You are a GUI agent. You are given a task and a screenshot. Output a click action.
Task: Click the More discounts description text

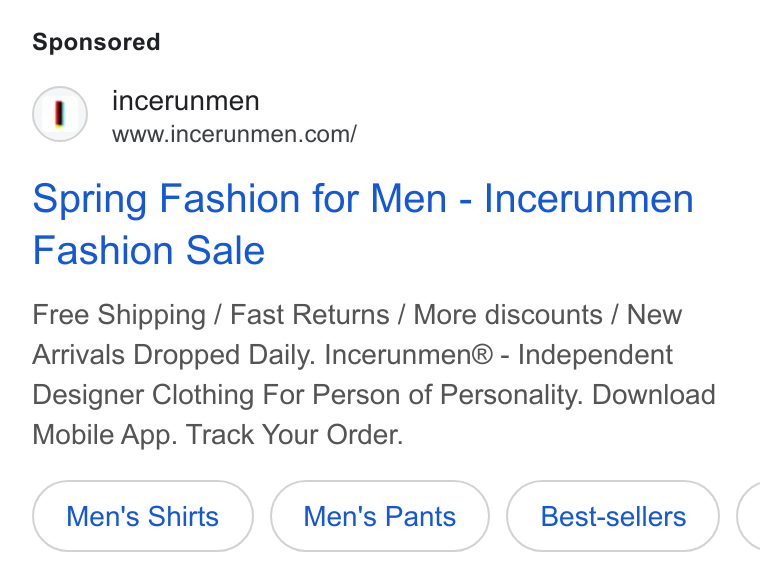[508, 315]
